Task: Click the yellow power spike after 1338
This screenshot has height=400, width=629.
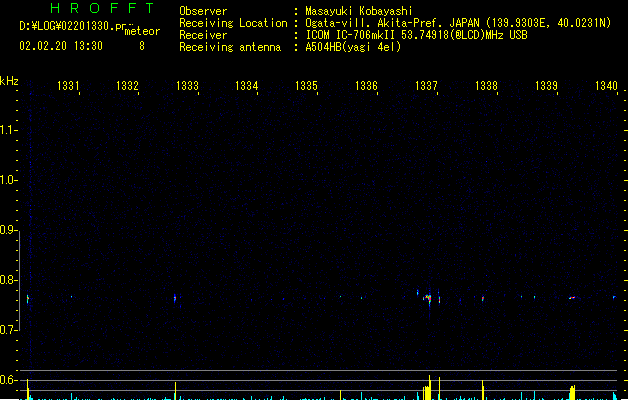Action: click(483, 390)
